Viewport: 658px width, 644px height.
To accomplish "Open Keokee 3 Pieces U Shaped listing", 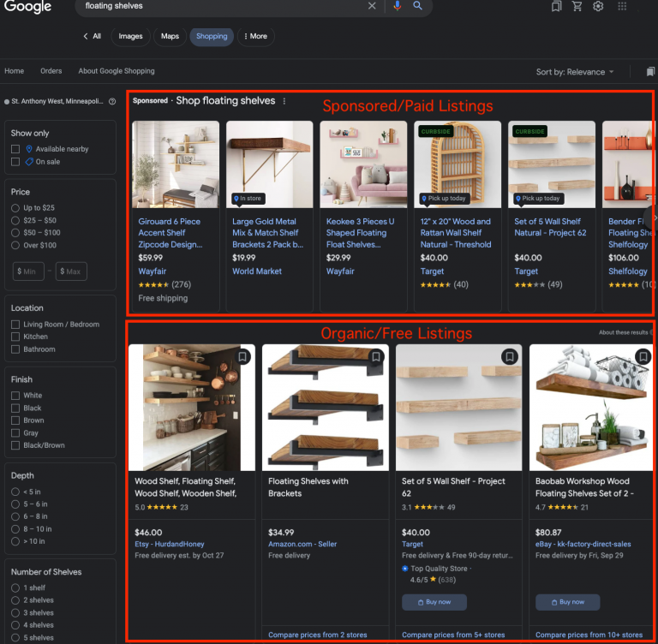I will (361, 233).
